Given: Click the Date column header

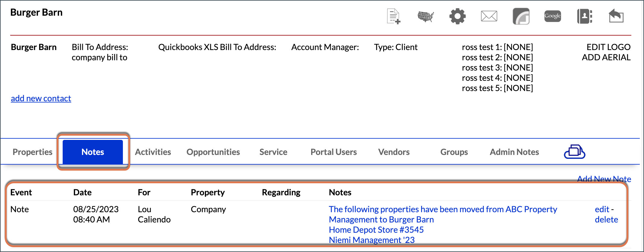Looking at the screenshot, I should tap(83, 192).
